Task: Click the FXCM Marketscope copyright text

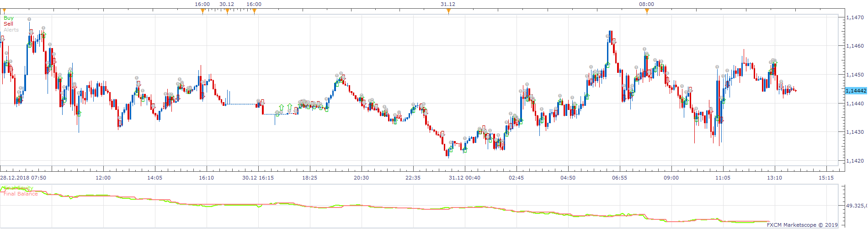Action: [802, 225]
